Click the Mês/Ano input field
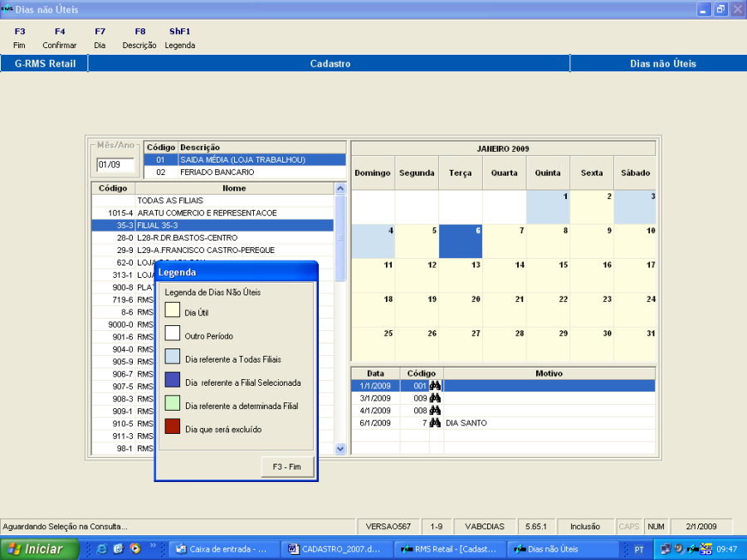Image resolution: width=747 pixels, height=560 pixels. click(115, 165)
